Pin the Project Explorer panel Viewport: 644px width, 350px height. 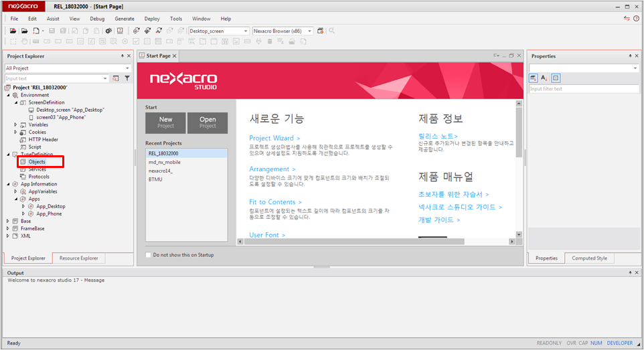pos(122,56)
